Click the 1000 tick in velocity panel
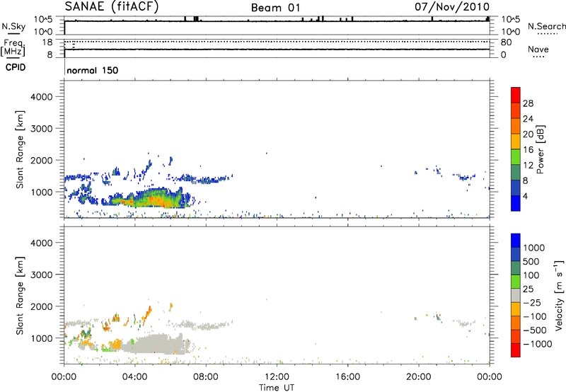The image size is (566, 392). [41, 338]
